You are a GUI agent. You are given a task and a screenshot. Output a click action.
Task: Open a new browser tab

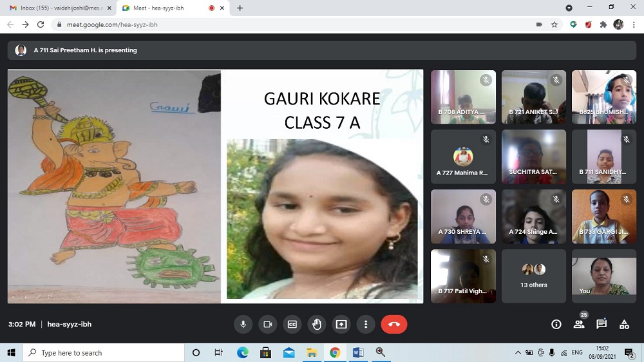[240, 8]
